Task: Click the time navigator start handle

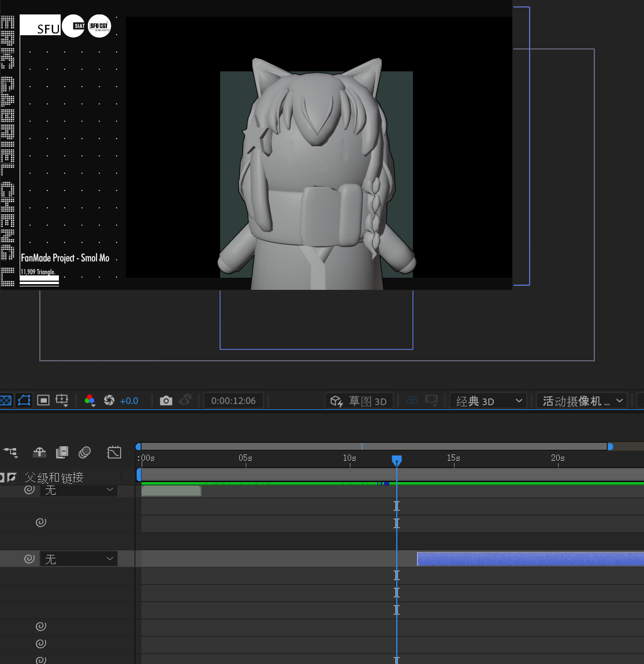Action: 138,446
